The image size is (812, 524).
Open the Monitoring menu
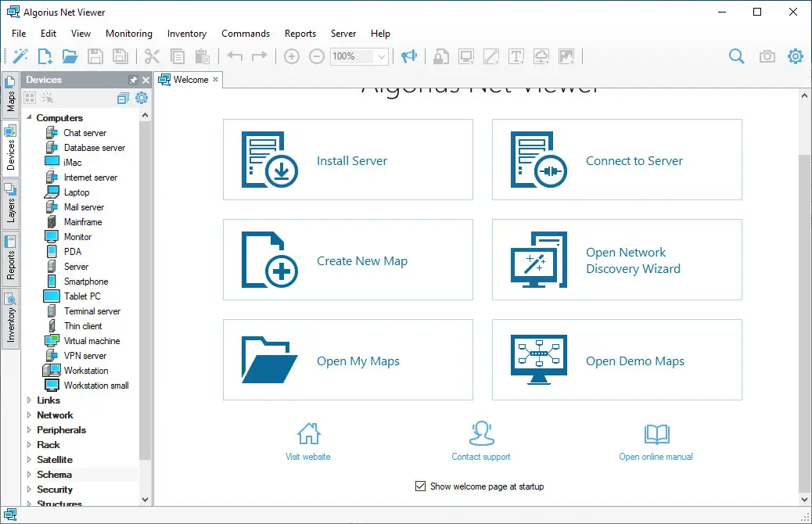[x=129, y=34]
